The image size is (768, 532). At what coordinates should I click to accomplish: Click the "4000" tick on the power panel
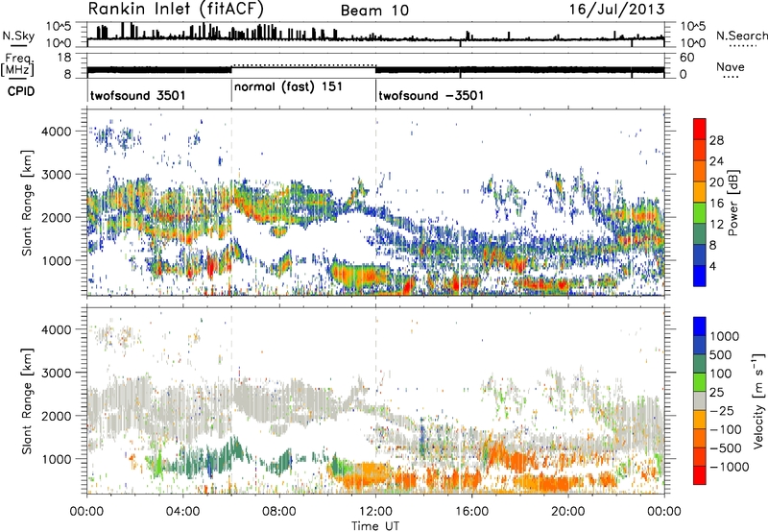pyautogui.click(x=58, y=131)
